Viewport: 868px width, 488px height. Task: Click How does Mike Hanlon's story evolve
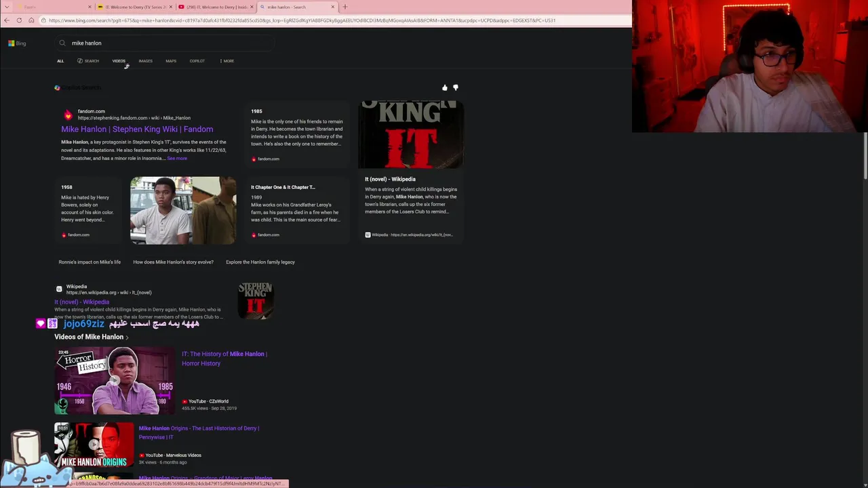coord(173,262)
